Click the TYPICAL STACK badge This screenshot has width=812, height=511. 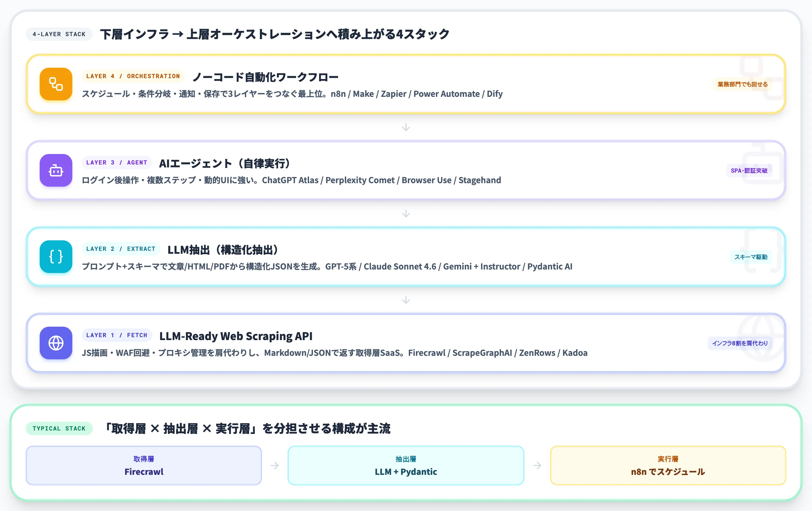(59, 428)
